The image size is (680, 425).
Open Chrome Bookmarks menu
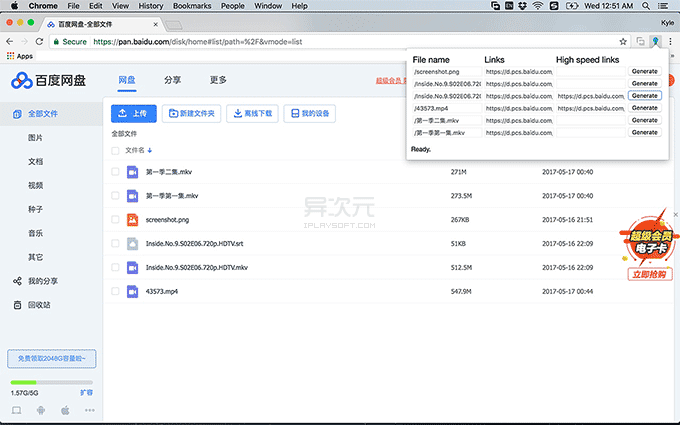(192, 6)
